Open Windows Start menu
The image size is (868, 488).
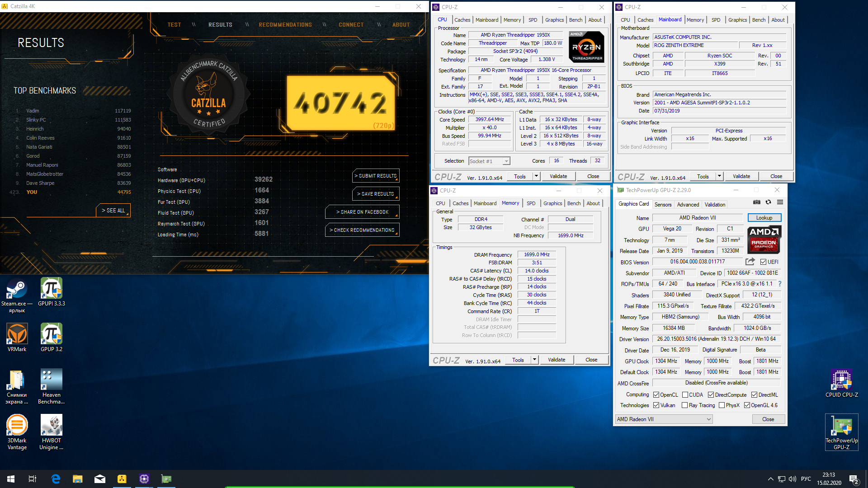point(11,479)
